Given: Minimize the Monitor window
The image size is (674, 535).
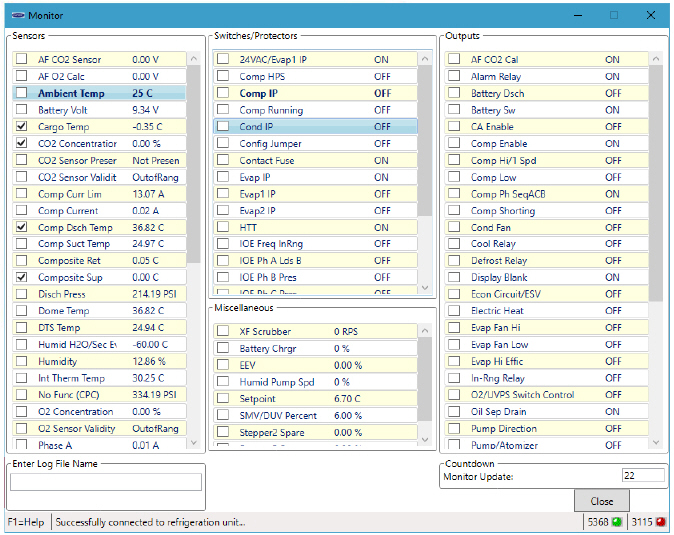Looking at the screenshot, I should (x=578, y=15).
